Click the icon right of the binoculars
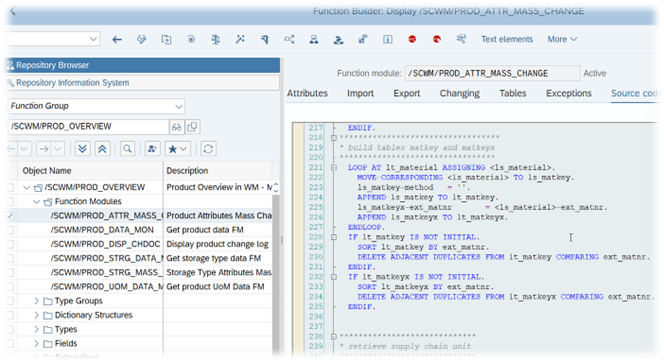This screenshot has height=362, width=664. [192, 127]
